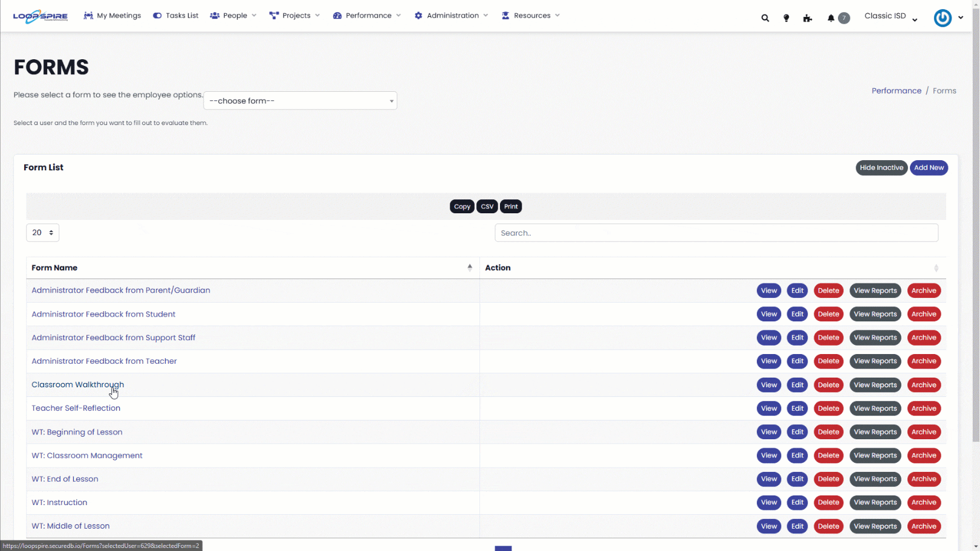Expand the Classic ISD organization dropdown
980x551 pixels.
pos(891,16)
